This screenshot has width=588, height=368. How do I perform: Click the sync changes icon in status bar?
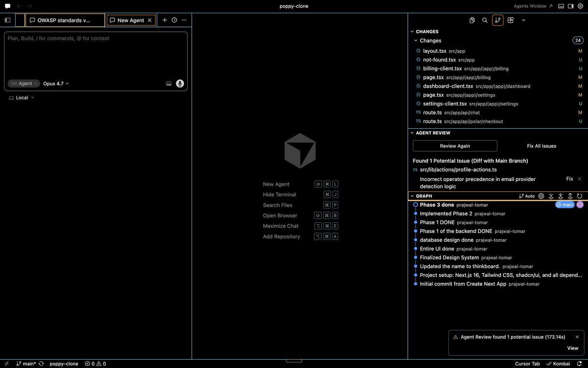[x=41, y=364]
